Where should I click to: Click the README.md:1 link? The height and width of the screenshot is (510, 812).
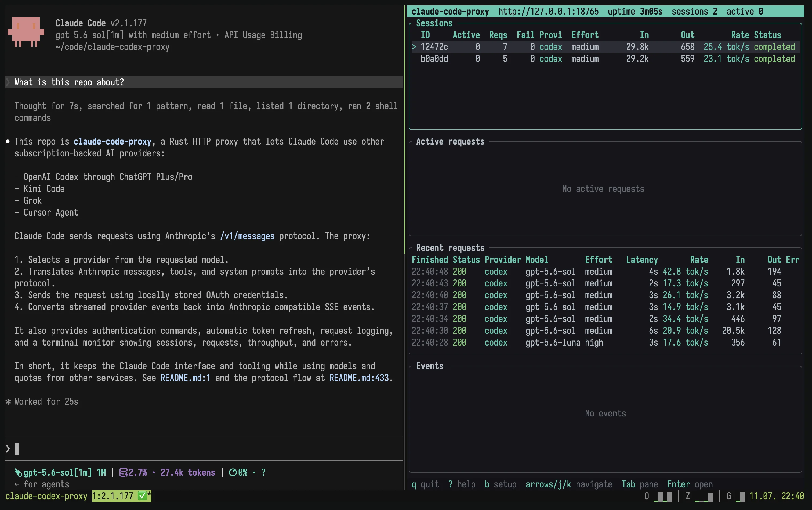coord(185,378)
